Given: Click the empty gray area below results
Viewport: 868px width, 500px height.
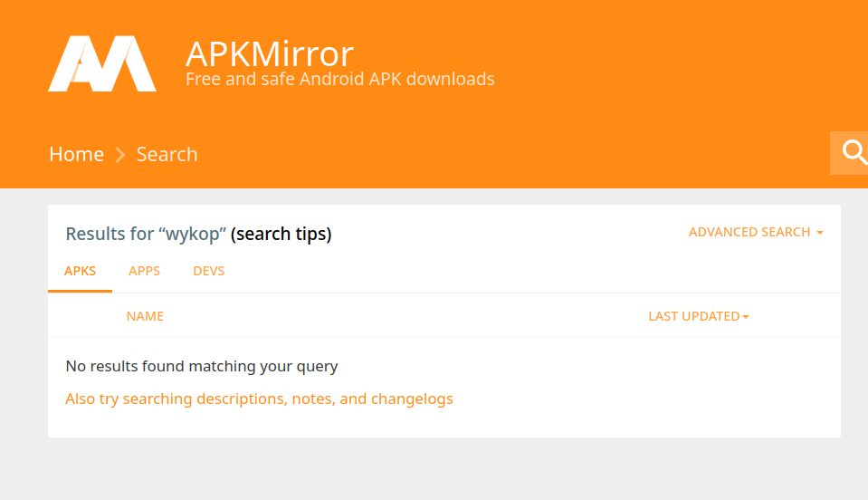Looking at the screenshot, I should [434, 469].
